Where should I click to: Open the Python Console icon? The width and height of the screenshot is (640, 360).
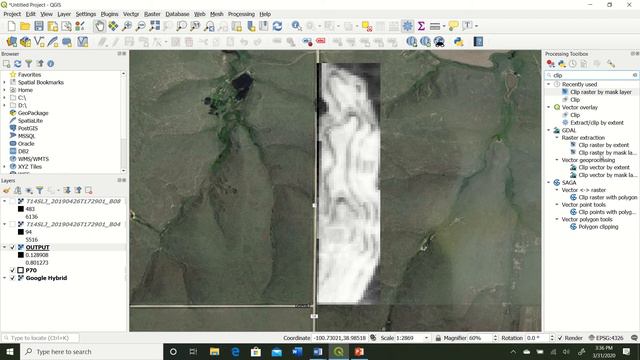coord(458,42)
